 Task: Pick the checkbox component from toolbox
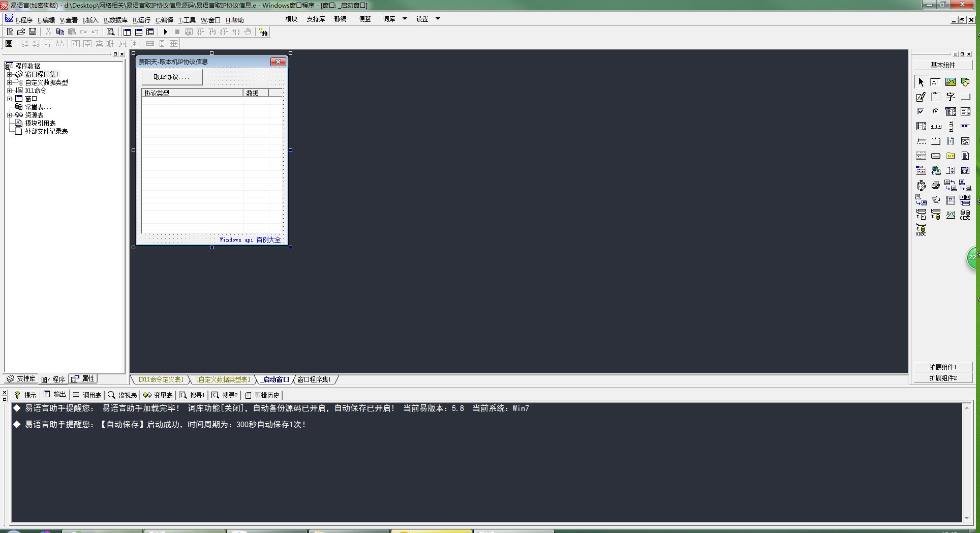click(x=921, y=111)
